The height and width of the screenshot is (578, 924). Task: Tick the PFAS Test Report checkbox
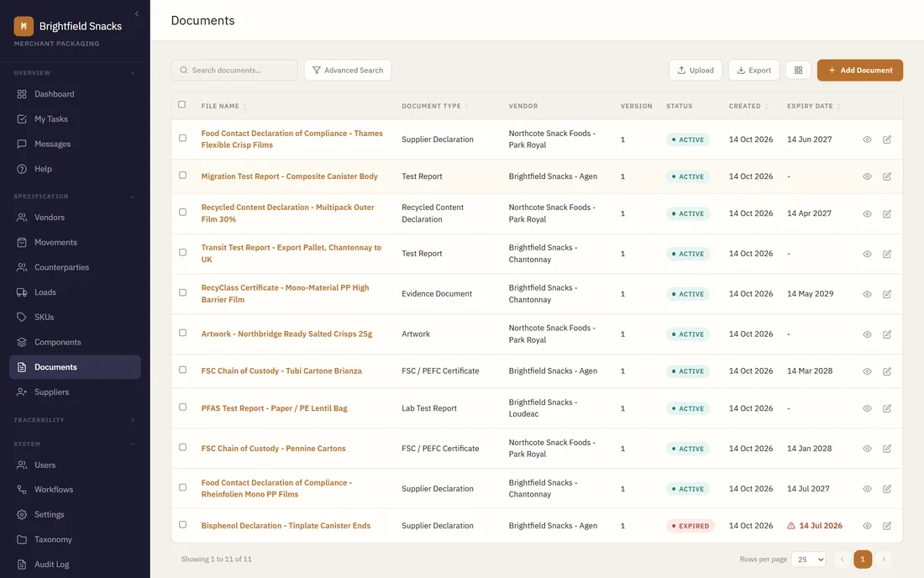[182, 407]
